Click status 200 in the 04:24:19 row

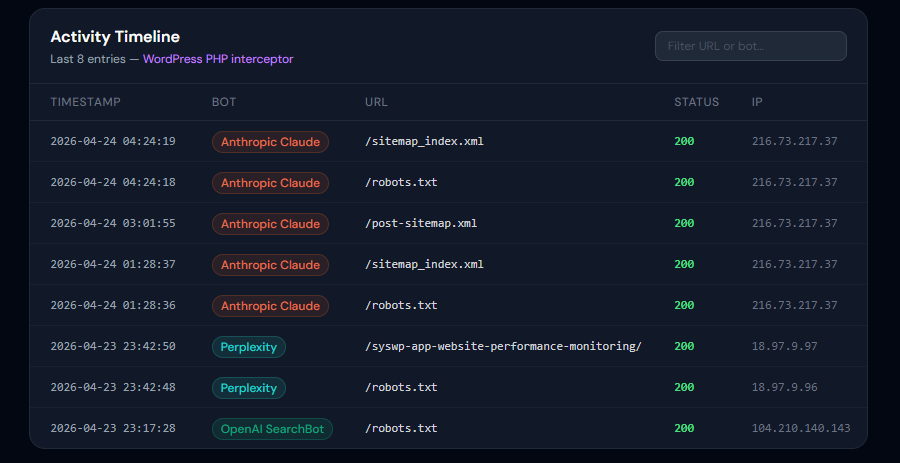pos(684,141)
